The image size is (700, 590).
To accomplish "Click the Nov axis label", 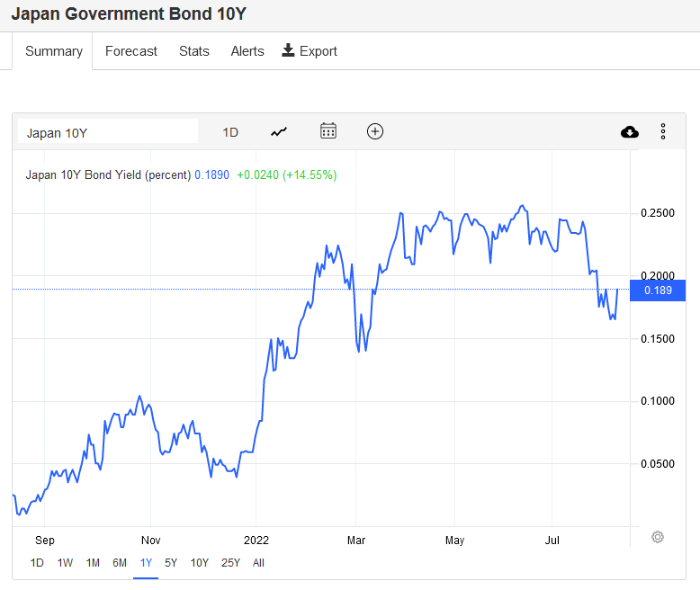I will (x=151, y=541).
